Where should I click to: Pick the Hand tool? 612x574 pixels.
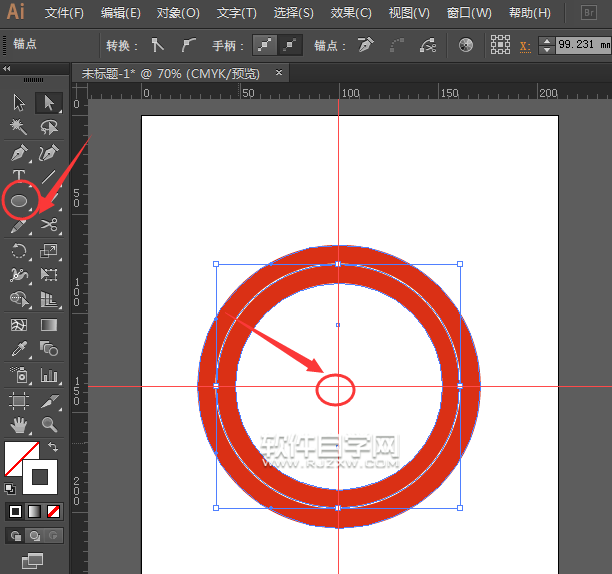click(x=19, y=424)
